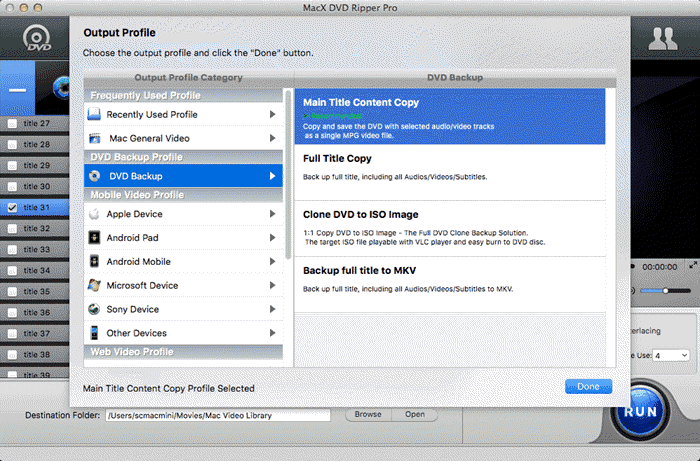Image resolution: width=700 pixels, height=461 pixels.
Task: Select the Full Title Copy option
Action: coord(450,172)
